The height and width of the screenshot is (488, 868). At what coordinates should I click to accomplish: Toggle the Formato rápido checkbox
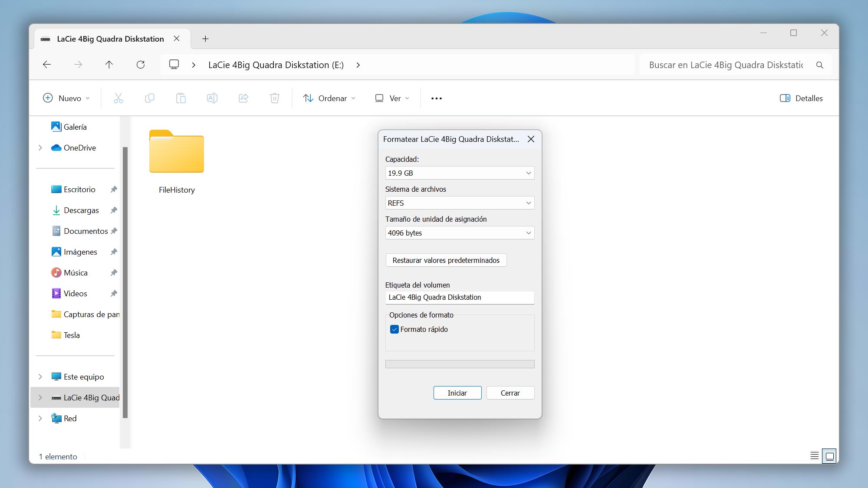pyautogui.click(x=394, y=329)
